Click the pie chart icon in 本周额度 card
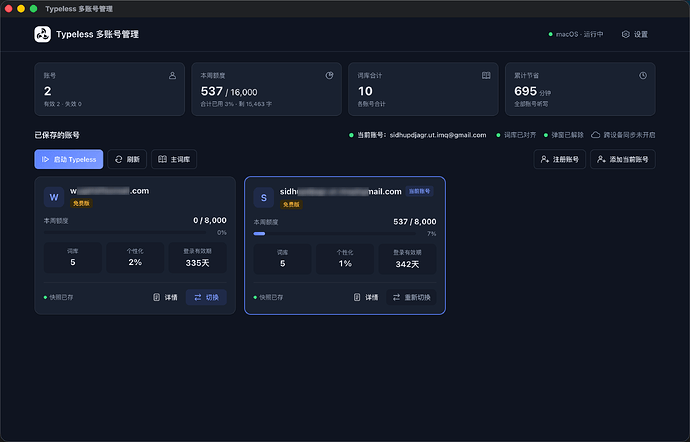 pyautogui.click(x=329, y=76)
